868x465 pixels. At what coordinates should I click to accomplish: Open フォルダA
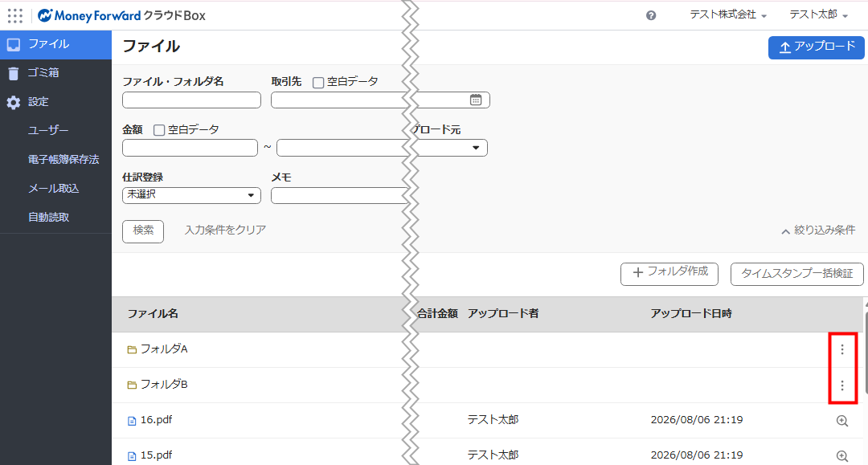click(x=164, y=349)
